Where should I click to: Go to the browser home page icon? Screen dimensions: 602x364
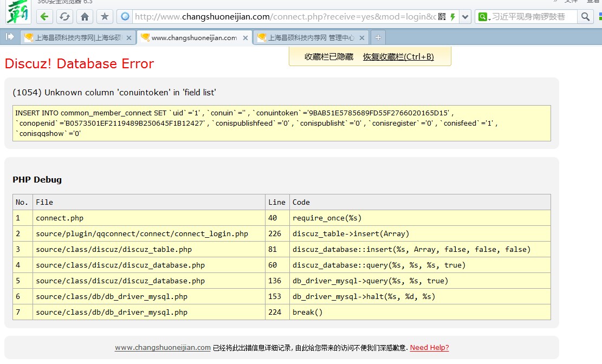[x=85, y=17]
